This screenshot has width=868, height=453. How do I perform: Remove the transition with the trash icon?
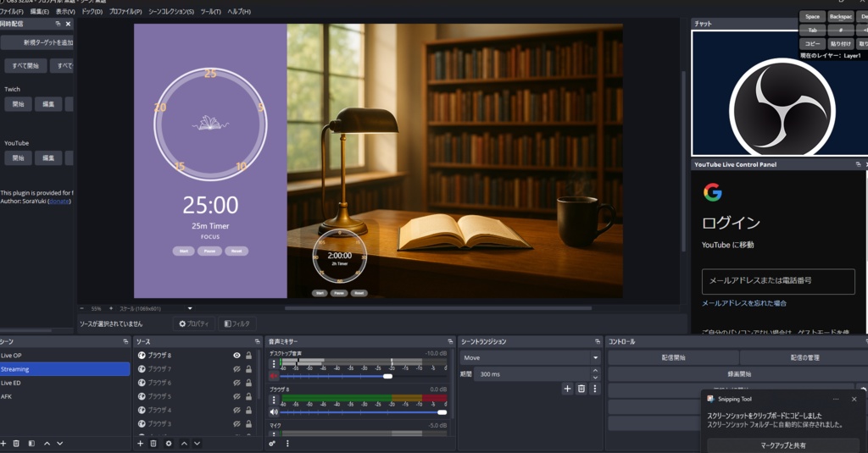[x=581, y=389]
